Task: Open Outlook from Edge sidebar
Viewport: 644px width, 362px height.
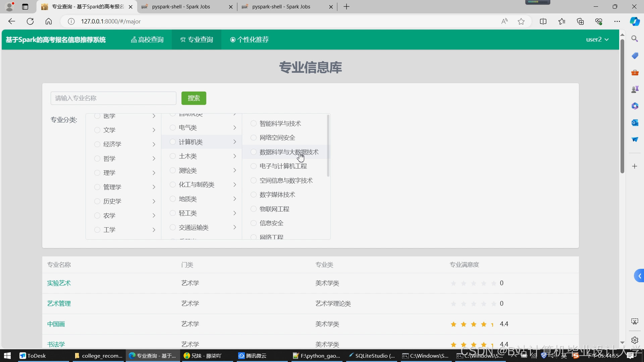Action: pyautogui.click(x=635, y=123)
